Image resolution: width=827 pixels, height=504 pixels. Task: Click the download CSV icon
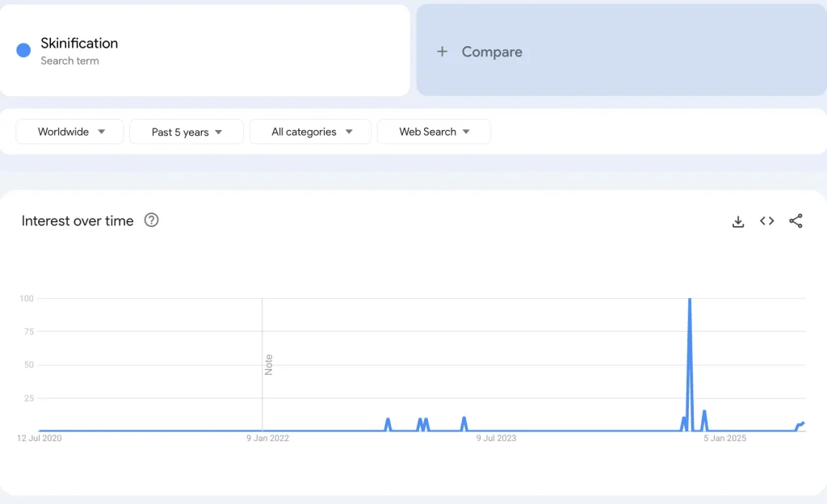pyautogui.click(x=737, y=221)
